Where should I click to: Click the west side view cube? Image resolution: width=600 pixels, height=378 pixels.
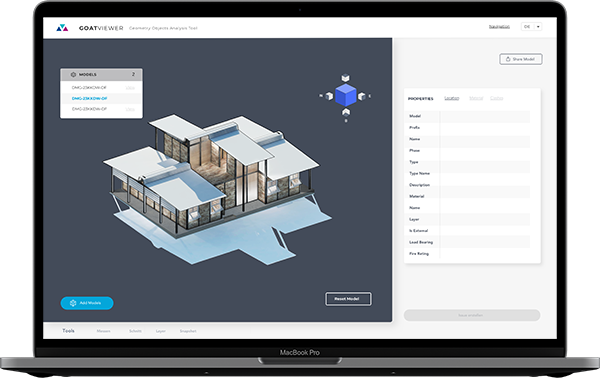coord(329,96)
